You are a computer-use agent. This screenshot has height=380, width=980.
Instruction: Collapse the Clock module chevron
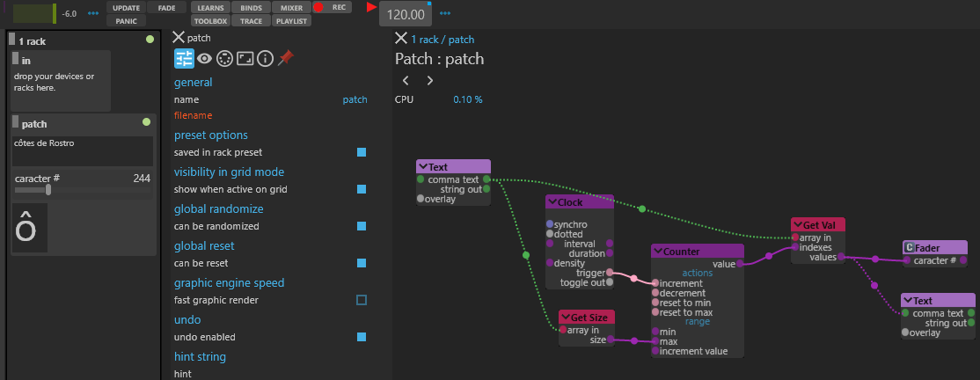coord(552,202)
